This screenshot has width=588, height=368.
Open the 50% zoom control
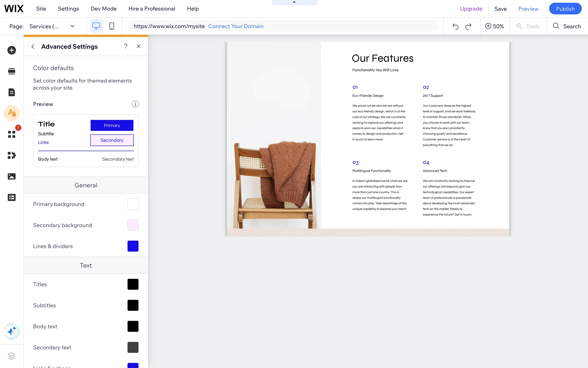pos(495,26)
